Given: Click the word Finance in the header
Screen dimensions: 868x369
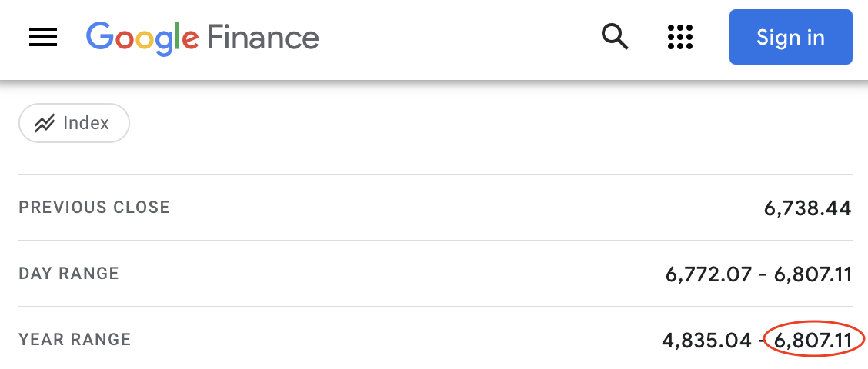Looking at the screenshot, I should pyautogui.click(x=262, y=38).
